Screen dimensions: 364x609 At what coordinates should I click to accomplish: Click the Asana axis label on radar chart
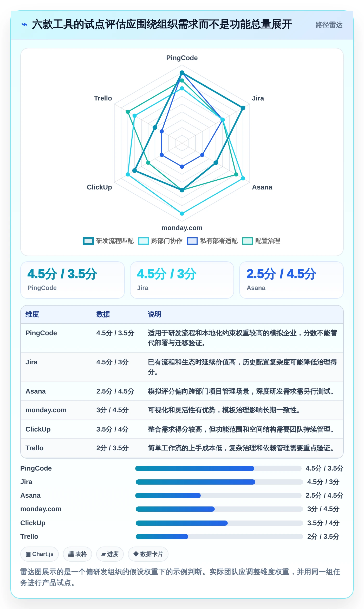click(262, 187)
